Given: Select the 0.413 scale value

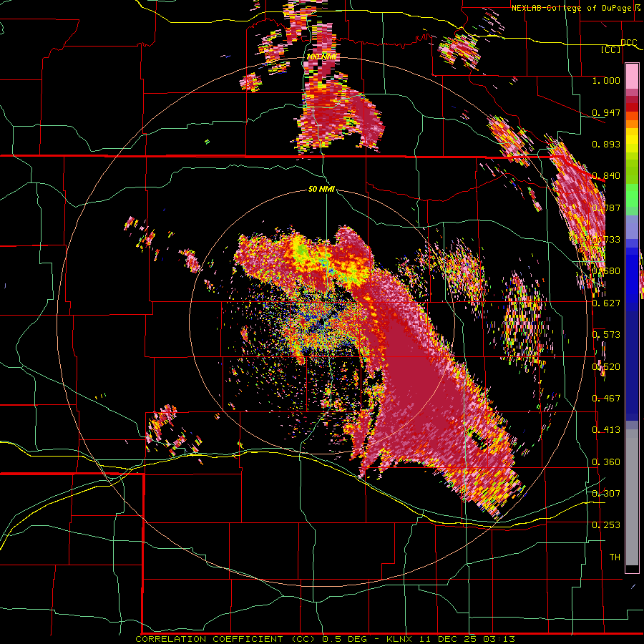Looking at the screenshot, I should pos(606,430).
